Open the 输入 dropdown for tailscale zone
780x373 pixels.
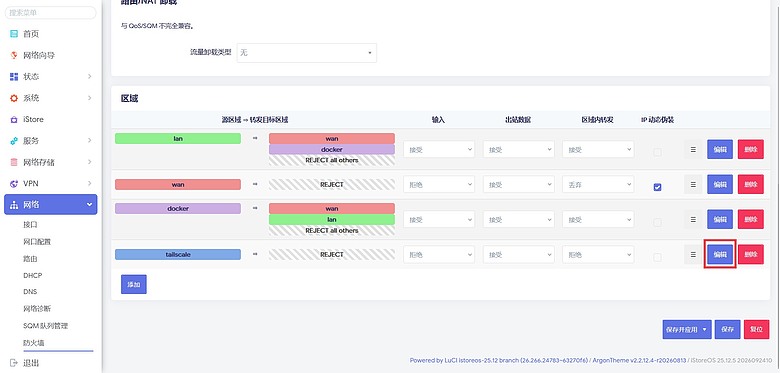[439, 255]
